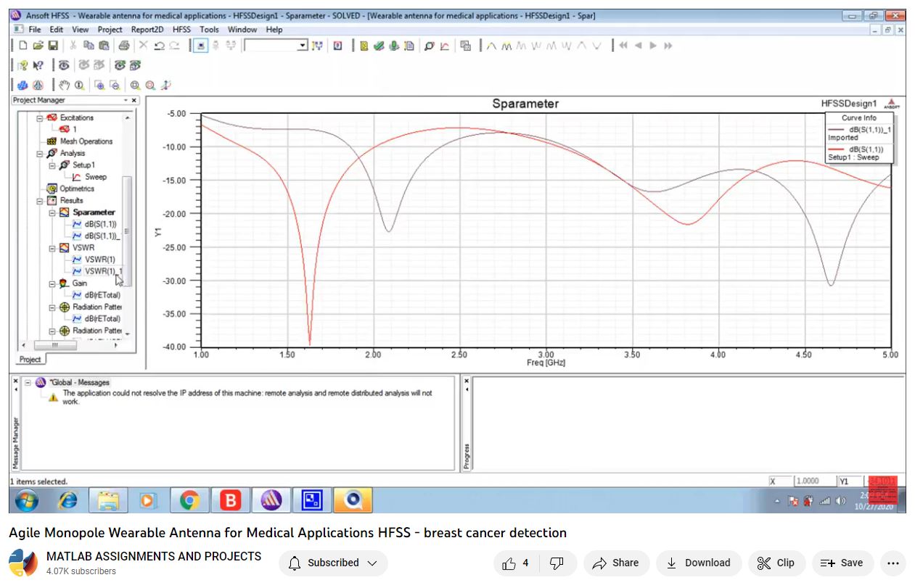Select VSWR(1) trace in project tree
Viewport: 915px width, 588px height.
point(99,260)
